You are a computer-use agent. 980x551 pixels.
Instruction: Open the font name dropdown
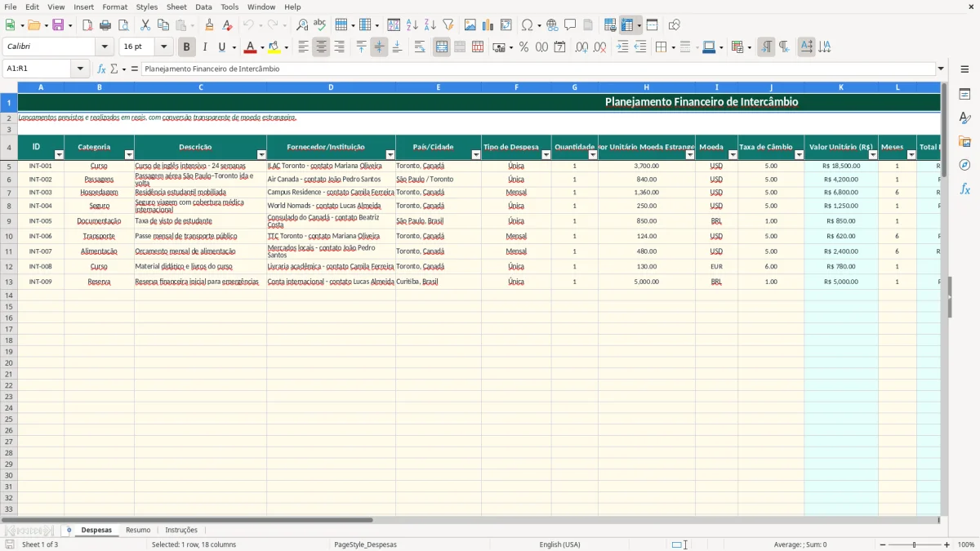coord(105,47)
